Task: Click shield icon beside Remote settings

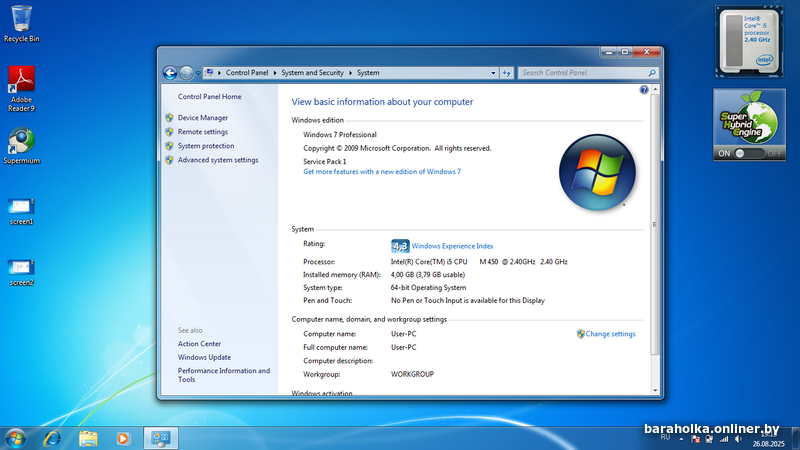Action: tap(169, 132)
